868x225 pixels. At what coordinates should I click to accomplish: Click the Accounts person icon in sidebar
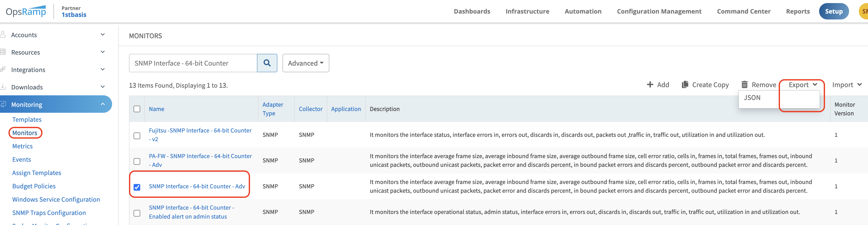pyautogui.click(x=3, y=34)
